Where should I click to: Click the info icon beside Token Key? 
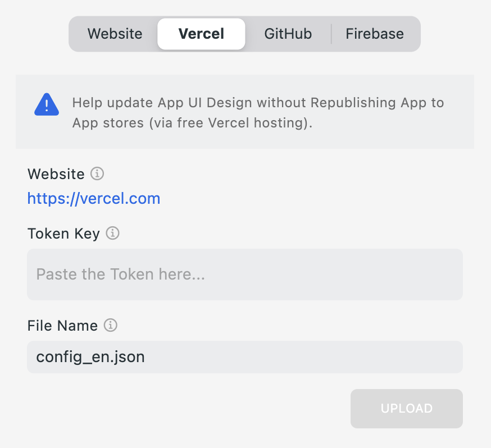click(113, 234)
